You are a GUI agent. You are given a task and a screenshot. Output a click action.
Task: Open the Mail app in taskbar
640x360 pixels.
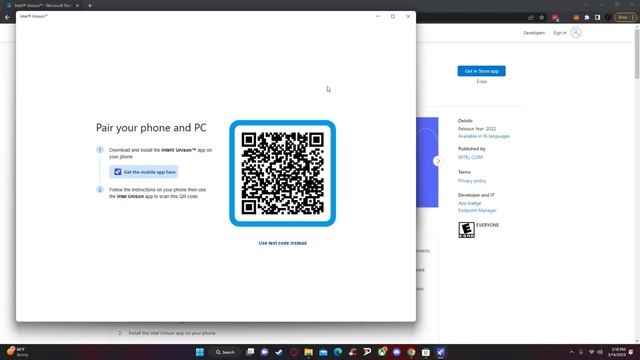point(323,352)
